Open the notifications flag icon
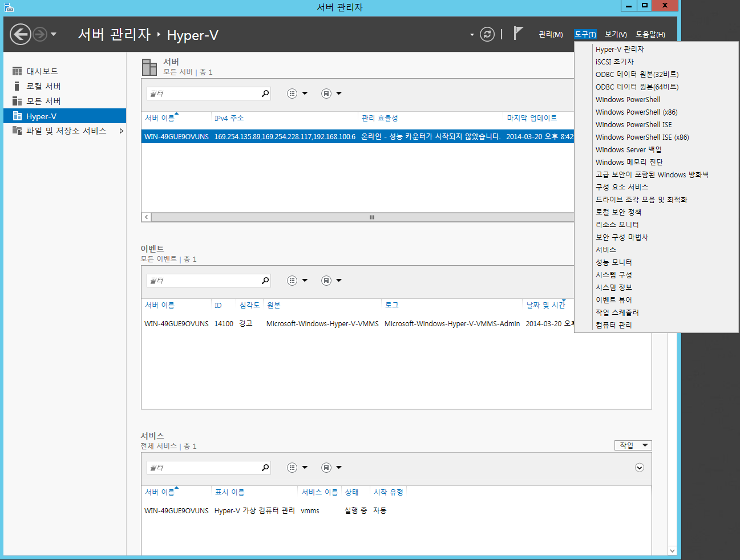 point(518,34)
